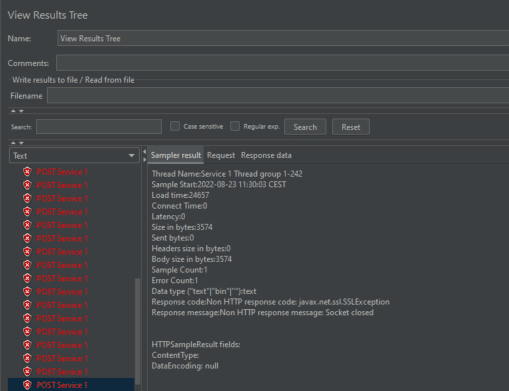Click right-pointing arrow on vertical pane divider
The image size is (509, 391).
tap(144, 160)
